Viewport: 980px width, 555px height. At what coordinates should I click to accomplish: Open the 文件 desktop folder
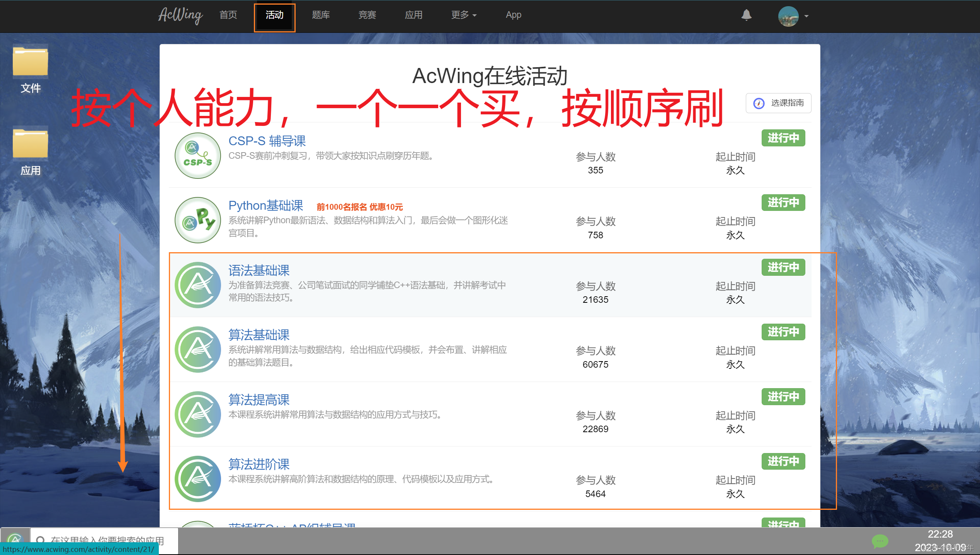(31, 70)
